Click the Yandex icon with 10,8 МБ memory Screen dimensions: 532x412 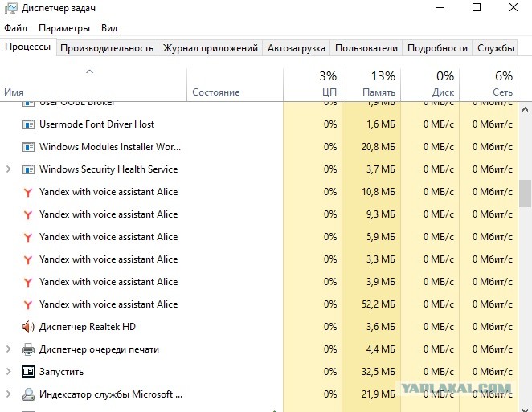click(x=28, y=192)
